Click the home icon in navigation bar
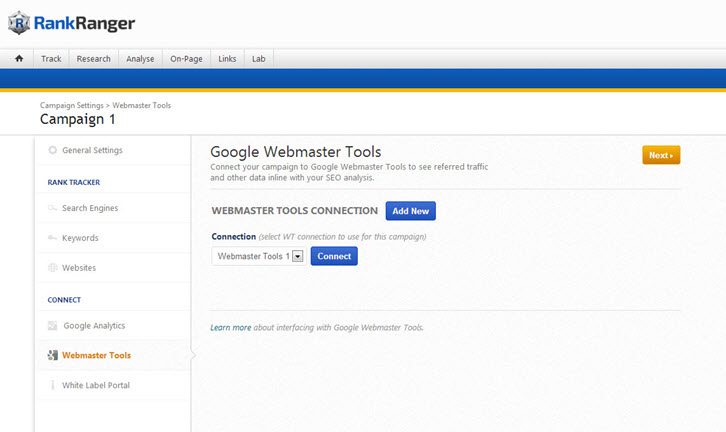 pos(18,59)
